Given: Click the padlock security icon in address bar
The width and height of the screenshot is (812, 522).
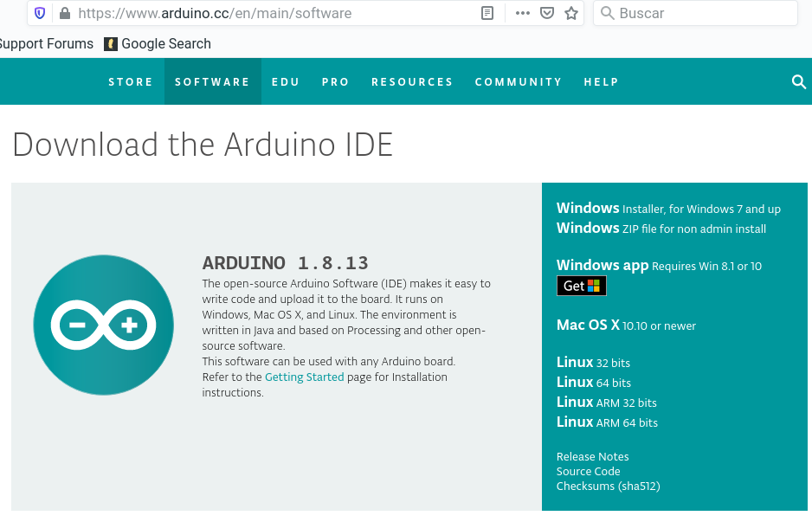Looking at the screenshot, I should coord(65,13).
